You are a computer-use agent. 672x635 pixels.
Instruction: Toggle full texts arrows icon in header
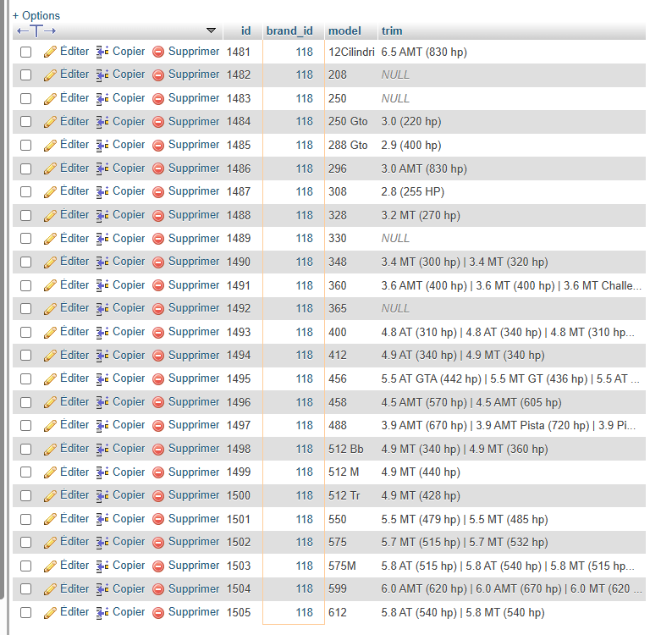pyautogui.click(x=36, y=30)
